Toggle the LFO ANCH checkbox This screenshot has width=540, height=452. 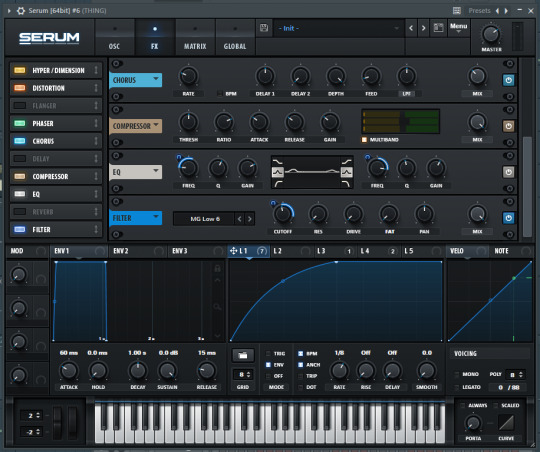pyautogui.click(x=300, y=365)
